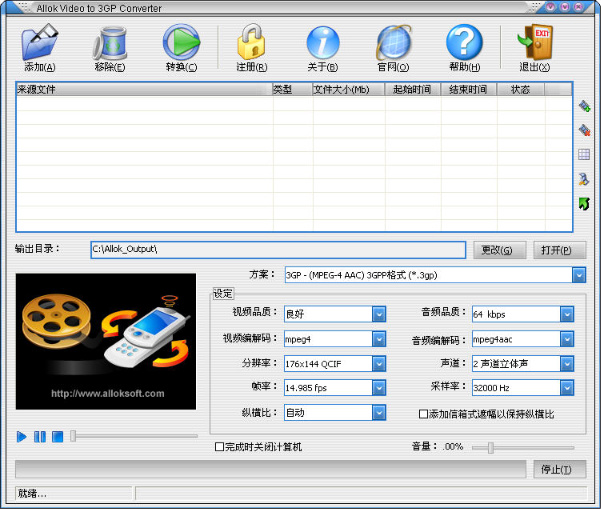Viewport: 601px width, 509px height.
Task: Click the 文件大小(Mb) column header
Action: tap(348, 89)
